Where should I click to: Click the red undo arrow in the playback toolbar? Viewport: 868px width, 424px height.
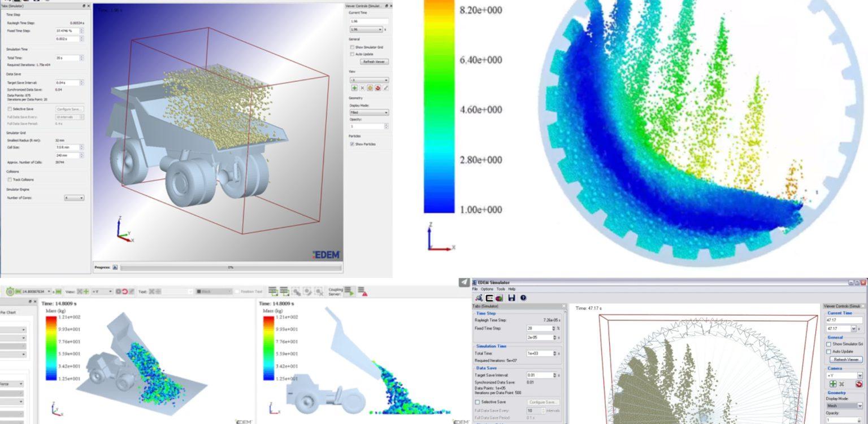click(x=124, y=292)
